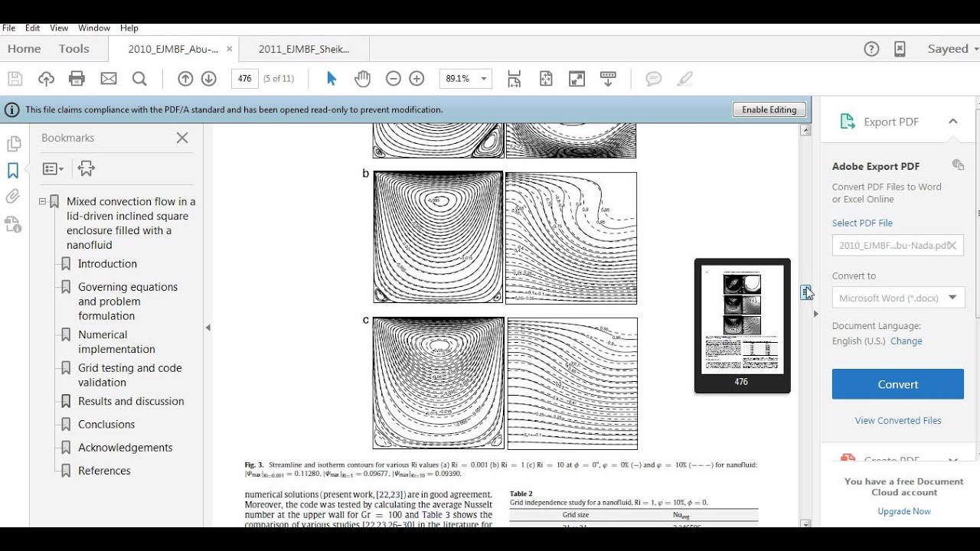Viewport: 980px width, 551px height.
Task: Click the Bookmarks panel icon in sidebar
Action: [13, 170]
